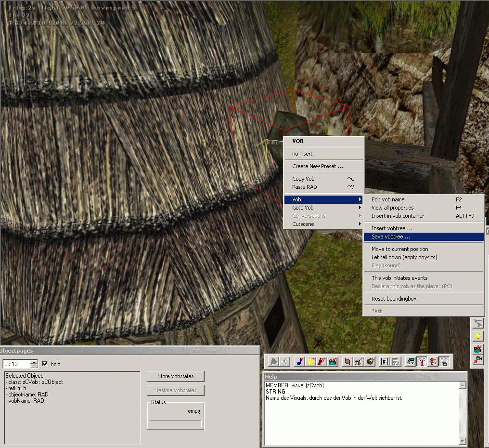Click the camera with red arrow icon

477,360
